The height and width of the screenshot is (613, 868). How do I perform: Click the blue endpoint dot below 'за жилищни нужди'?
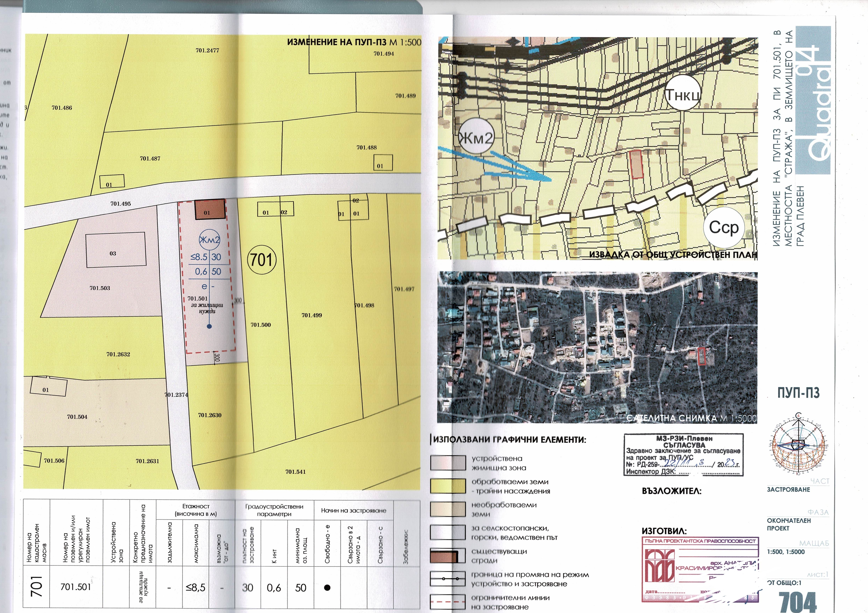point(209,326)
